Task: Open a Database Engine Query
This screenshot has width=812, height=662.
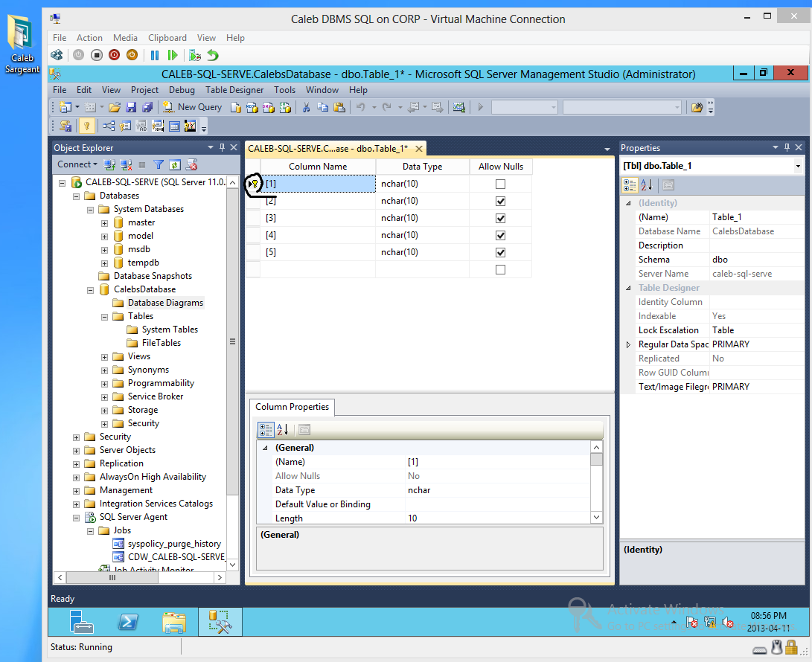Action: (236, 107)
